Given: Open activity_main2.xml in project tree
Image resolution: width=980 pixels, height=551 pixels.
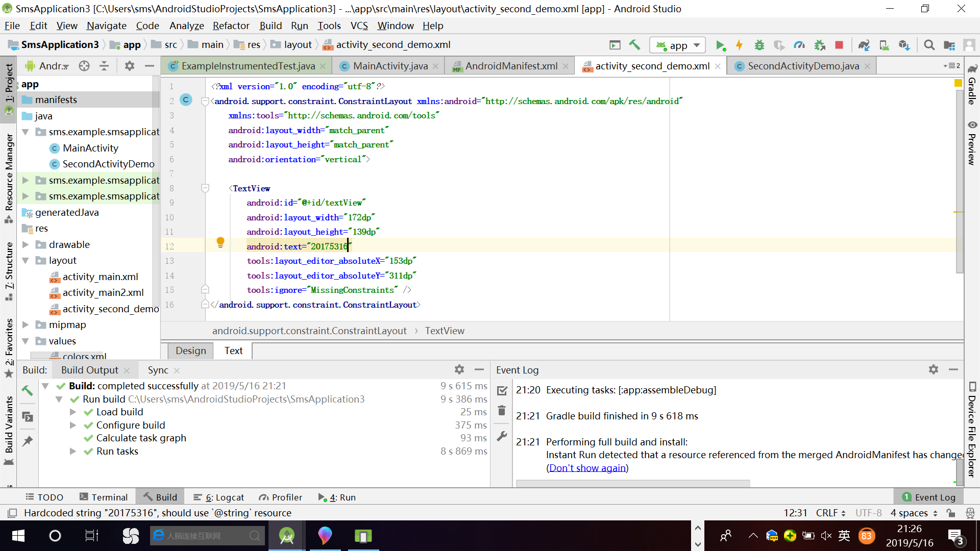Looking at the screenshot, I should click(103, 293).
